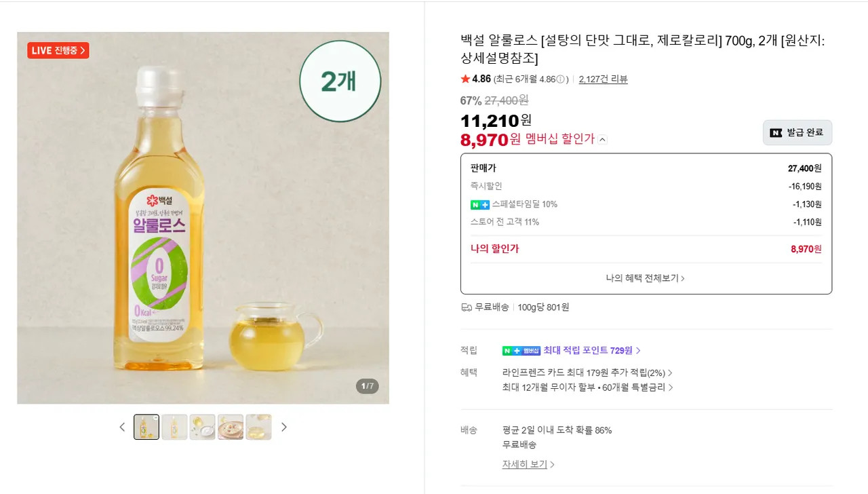Image resolution: width=868 pixels, height=494 pixels.
Task: Select the second bottle thumbnail
Action: click(x=174, y=427)
